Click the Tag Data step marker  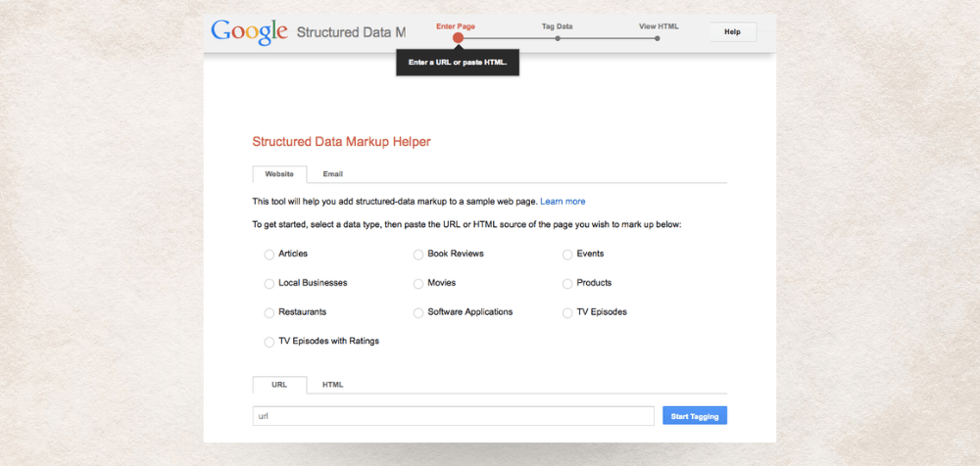pyautogui.click(x=558, y=38)
